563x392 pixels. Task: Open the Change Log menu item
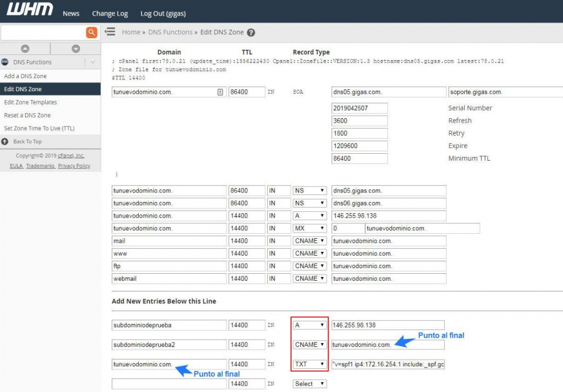[109, 13]
